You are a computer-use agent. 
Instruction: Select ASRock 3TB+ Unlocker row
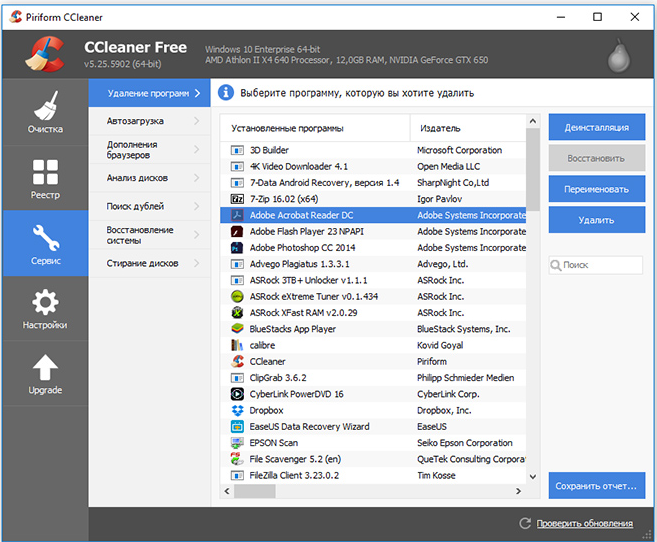click(x=373, y=280)
